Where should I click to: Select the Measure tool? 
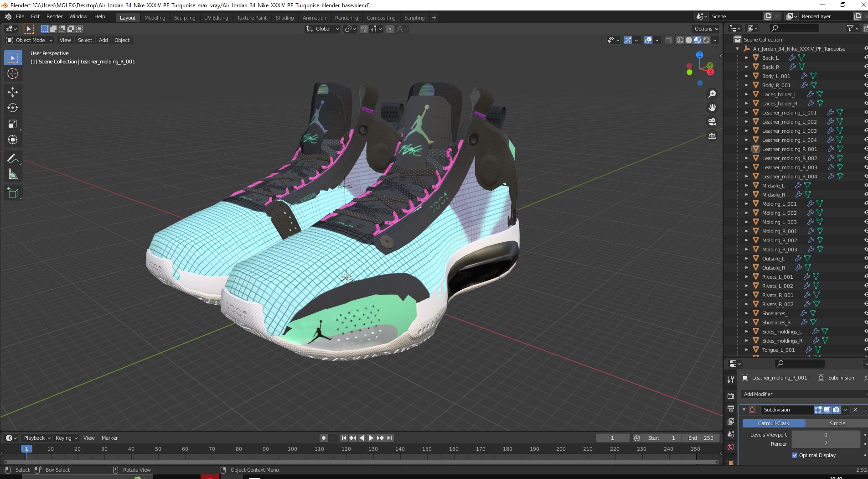tap(13, 174)
